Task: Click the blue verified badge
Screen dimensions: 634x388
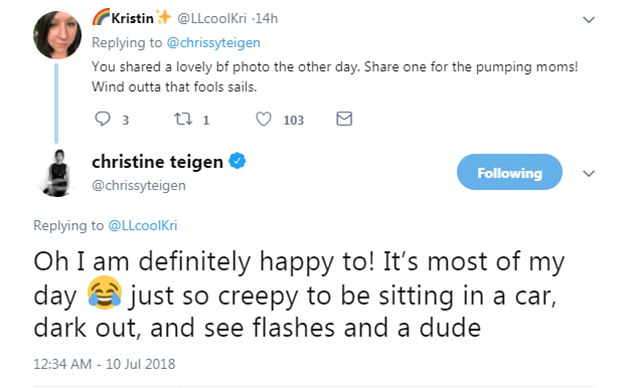Action: click(237, 161)
